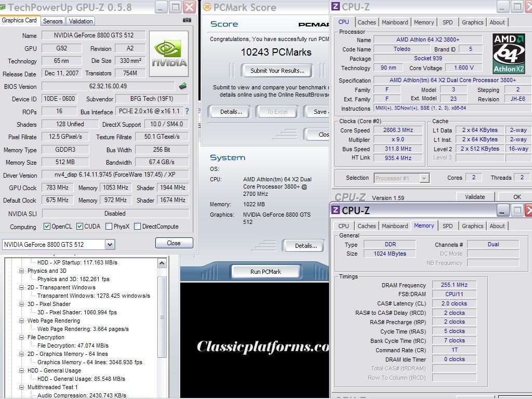Open the NVIDIA GeForce 8800 GTS 512 dropdown

(110, 244)
